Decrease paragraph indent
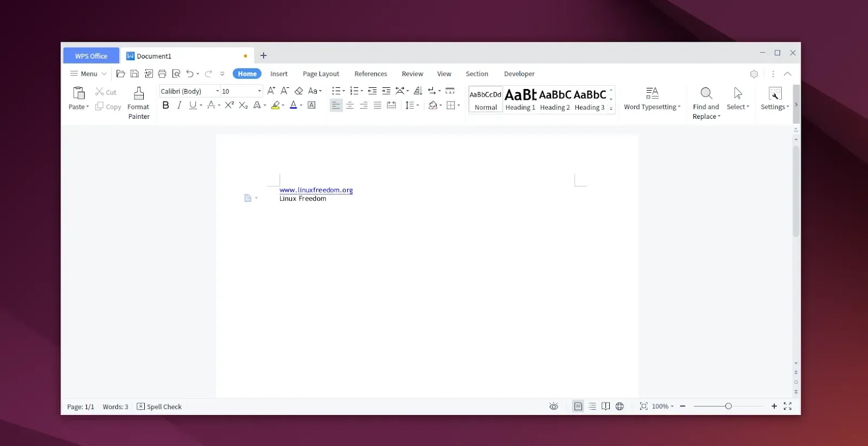The width and height of the screenshot is (868, 446). [372, 91]
